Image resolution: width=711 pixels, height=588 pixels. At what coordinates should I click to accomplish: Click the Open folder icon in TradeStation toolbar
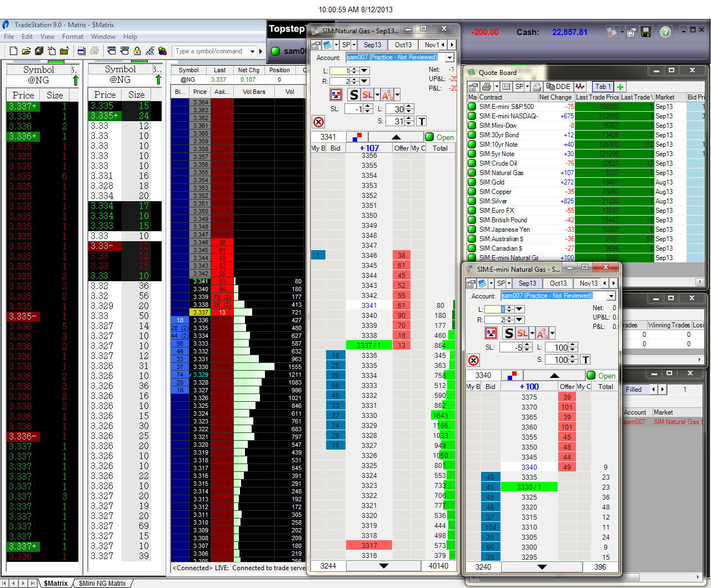point(26,51)
